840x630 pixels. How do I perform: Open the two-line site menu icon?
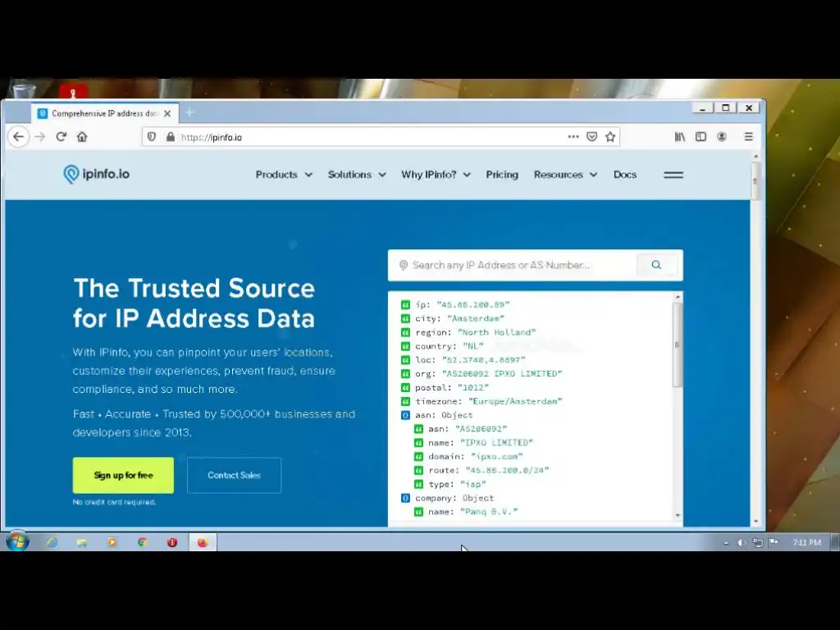673,175
